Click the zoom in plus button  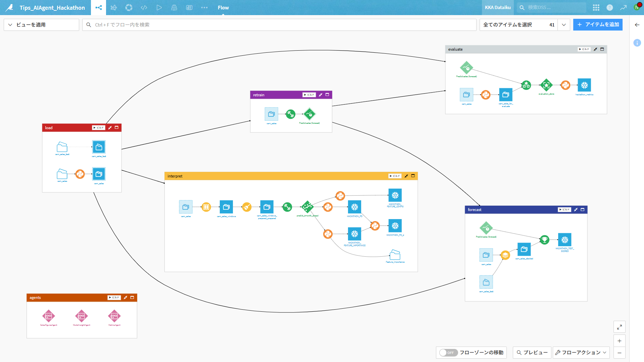[x=619, y=341]
